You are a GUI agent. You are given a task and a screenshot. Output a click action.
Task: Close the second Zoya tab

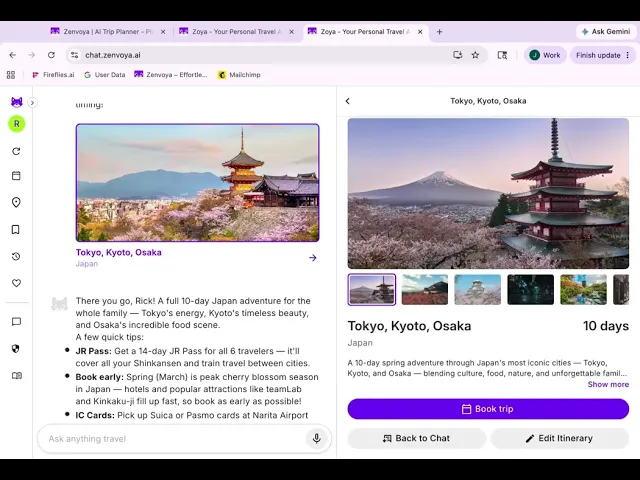pos(291,31)
